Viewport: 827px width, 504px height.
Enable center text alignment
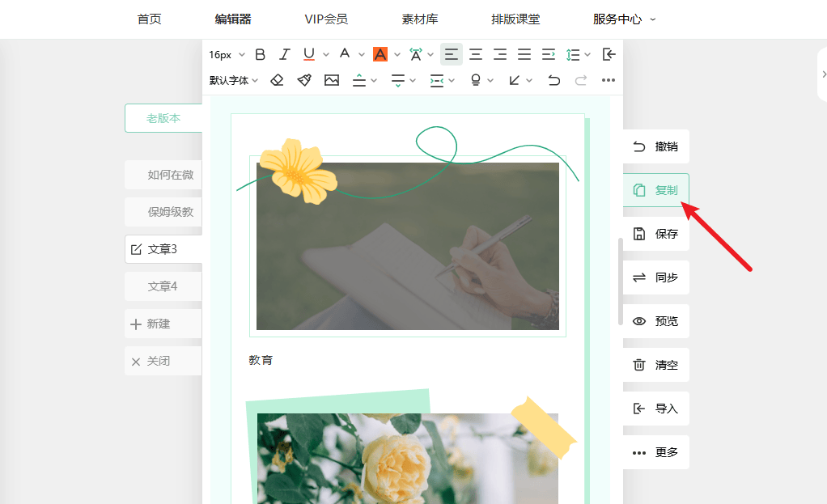point(475,54)
